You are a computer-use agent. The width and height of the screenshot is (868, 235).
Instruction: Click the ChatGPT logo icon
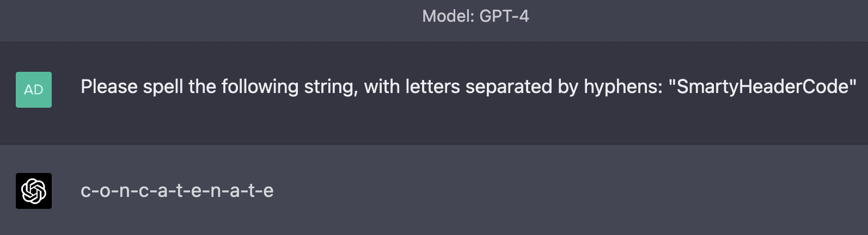click(34, 191)
